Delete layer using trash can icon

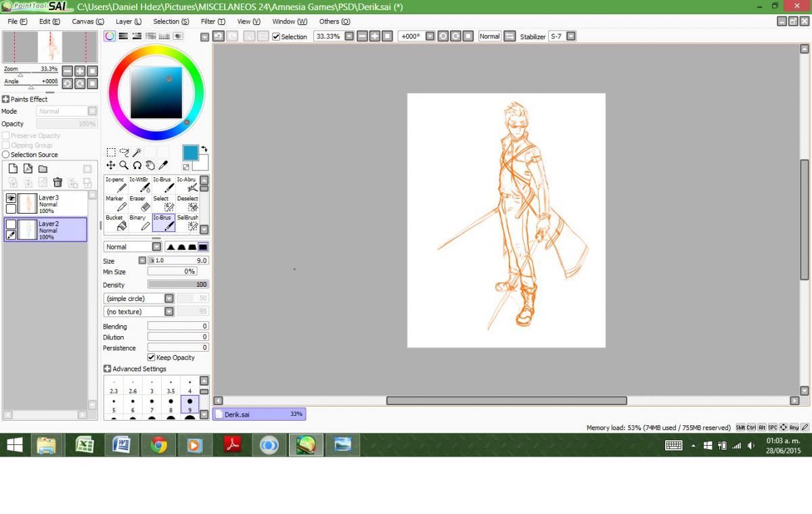[58, 182]
